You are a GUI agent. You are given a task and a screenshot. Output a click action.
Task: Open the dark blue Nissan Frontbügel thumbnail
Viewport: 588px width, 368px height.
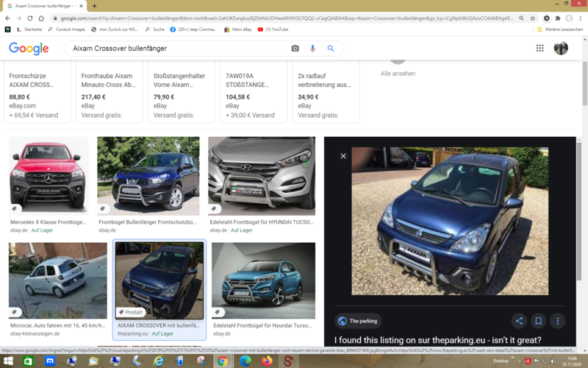(x=148, y=176)
